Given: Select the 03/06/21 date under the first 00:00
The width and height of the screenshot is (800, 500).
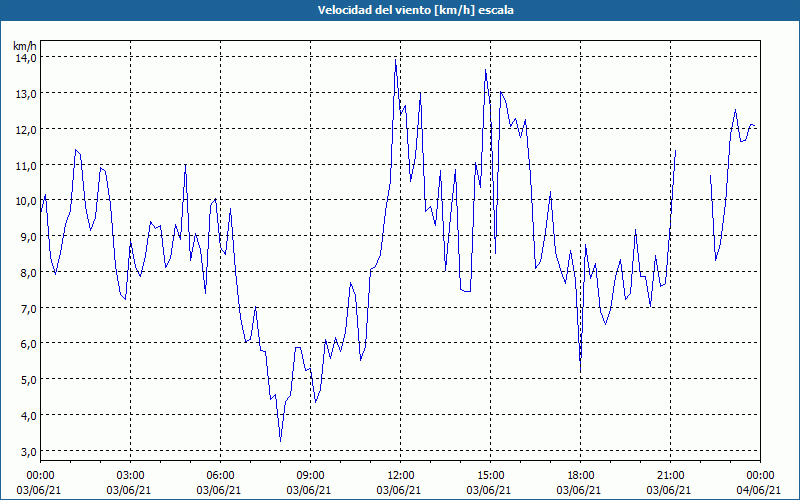Looking at the screenshot, I should coord(39,490).
